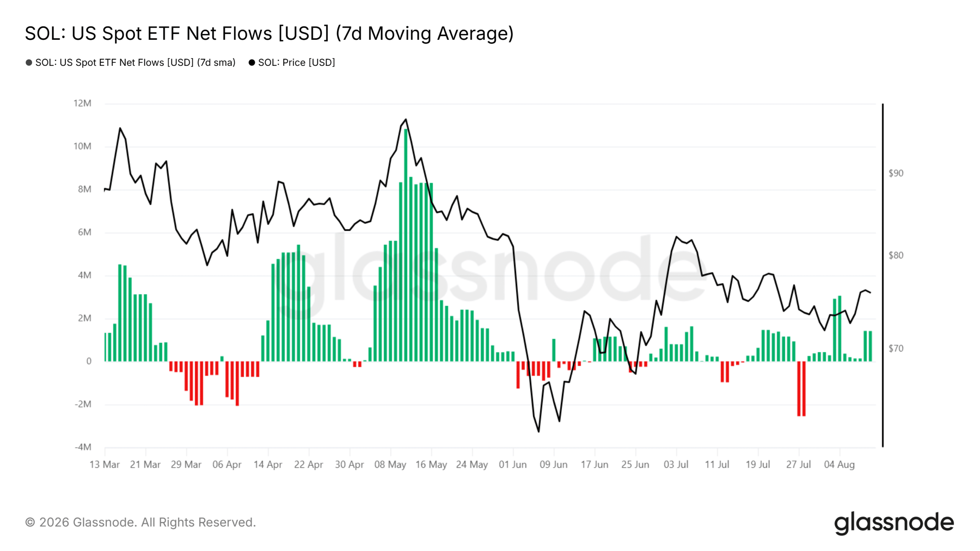
Task: Toggle the SOL Price legend dot
Action: [x=252, y=63]
